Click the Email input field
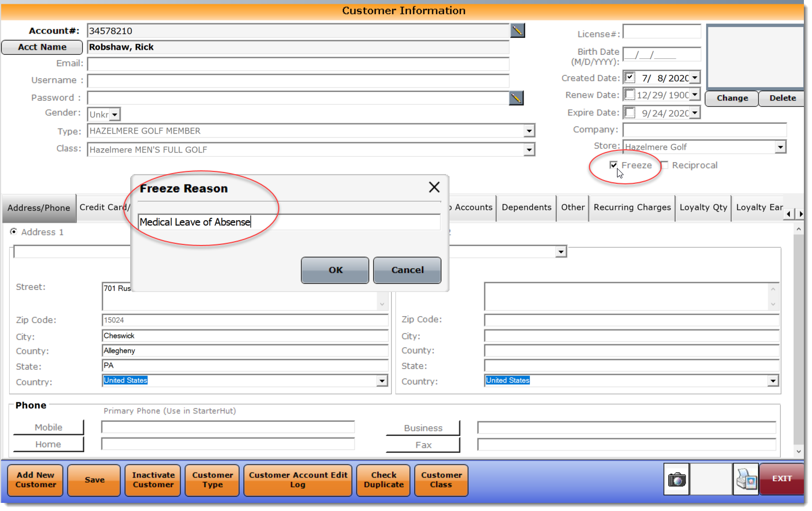The width and height of the screenshot is (812, 511). [x=298, y=64]
